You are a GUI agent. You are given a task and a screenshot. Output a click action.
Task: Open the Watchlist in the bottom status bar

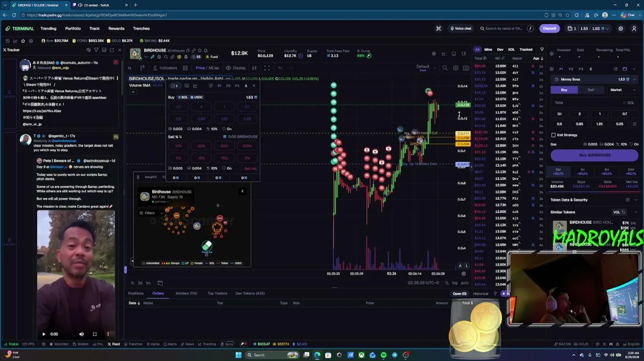59,344
